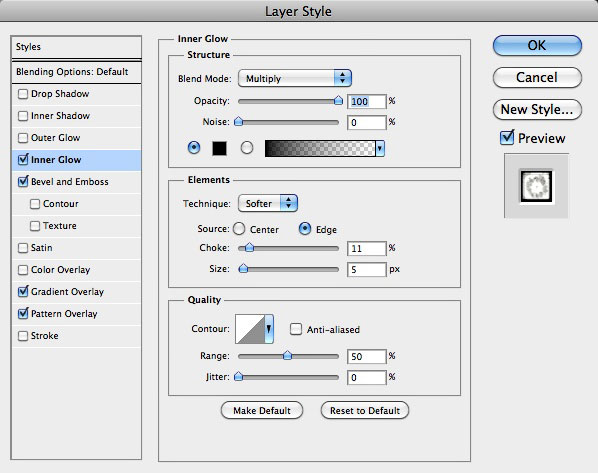Image resolution: width=598 pixels, height=473 pixels.
Task: Click the black glow color swatch
Action: 219,148
